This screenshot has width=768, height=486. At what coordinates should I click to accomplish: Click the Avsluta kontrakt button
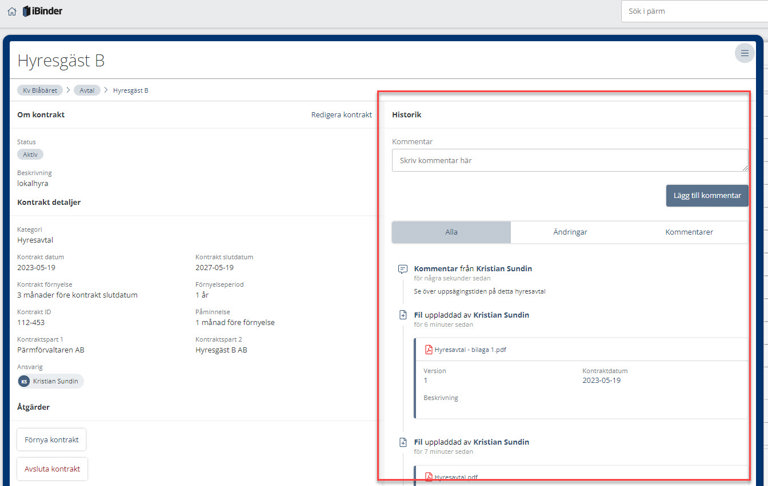click(52, 469)
